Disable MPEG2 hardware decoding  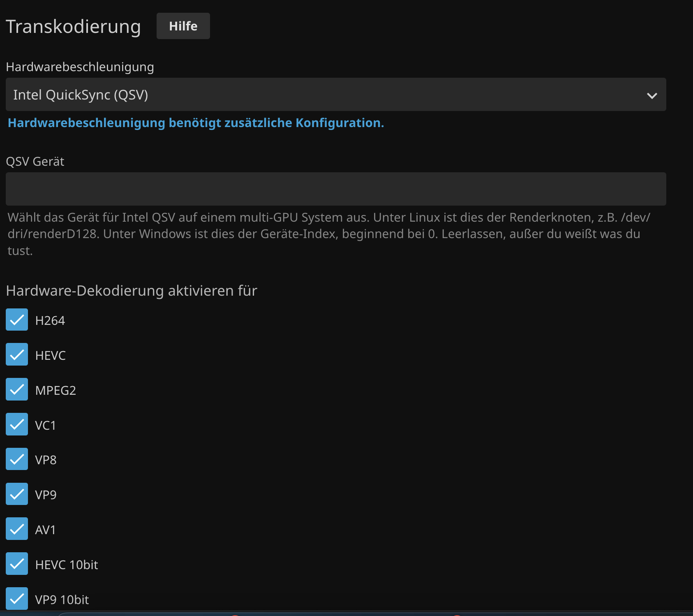click(17, 389)
